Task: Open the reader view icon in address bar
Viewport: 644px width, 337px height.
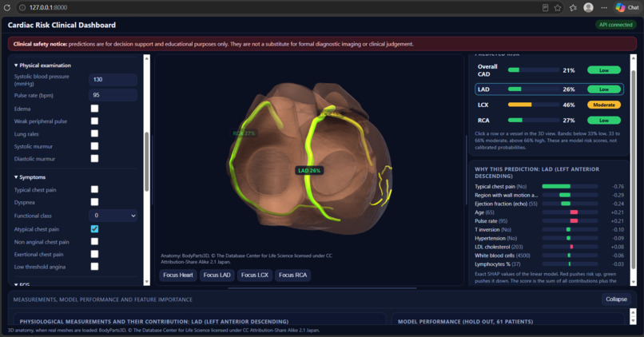Action: (546, 7)
